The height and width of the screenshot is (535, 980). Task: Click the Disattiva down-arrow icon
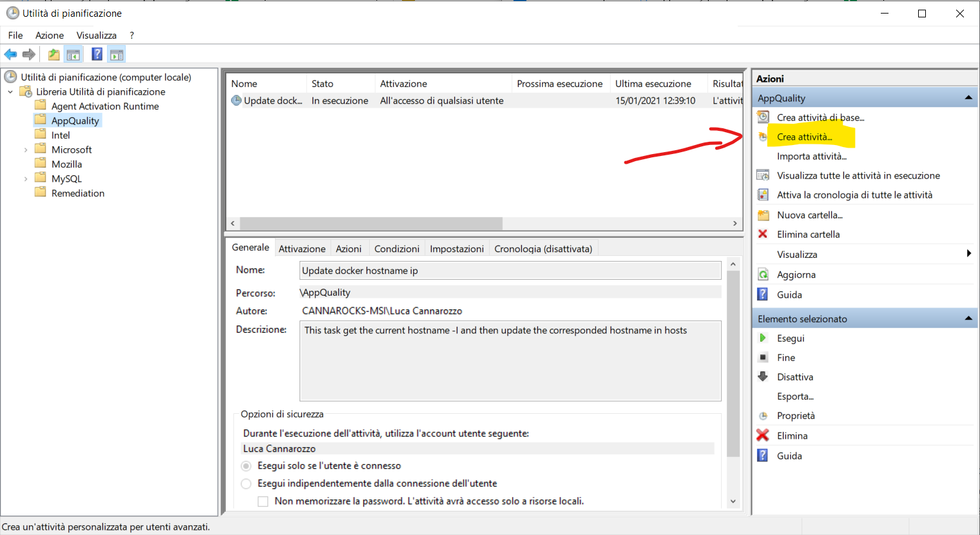(763, 376)
